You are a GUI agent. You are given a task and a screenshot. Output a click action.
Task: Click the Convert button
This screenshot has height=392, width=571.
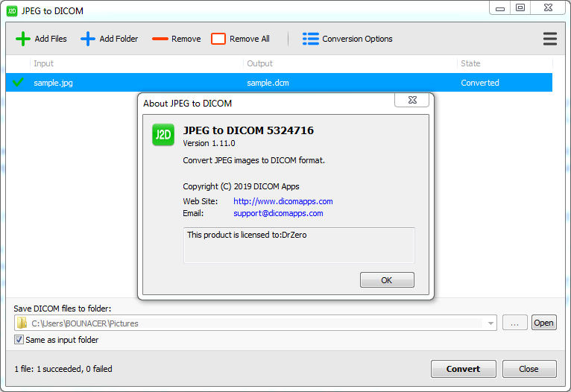(463, 369)
